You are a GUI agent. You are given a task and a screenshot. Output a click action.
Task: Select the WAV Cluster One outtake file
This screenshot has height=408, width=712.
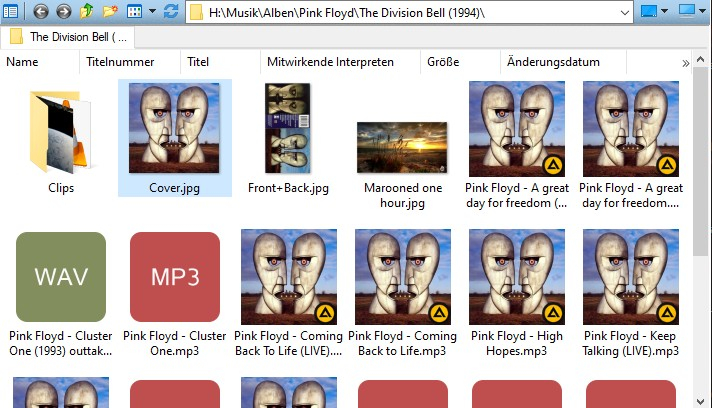[61, 277]
